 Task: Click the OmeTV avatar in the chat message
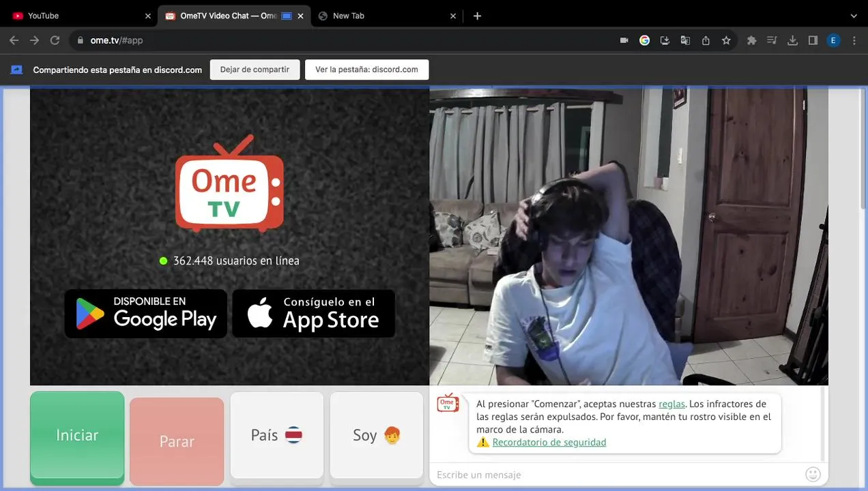(x=448, y=403)
